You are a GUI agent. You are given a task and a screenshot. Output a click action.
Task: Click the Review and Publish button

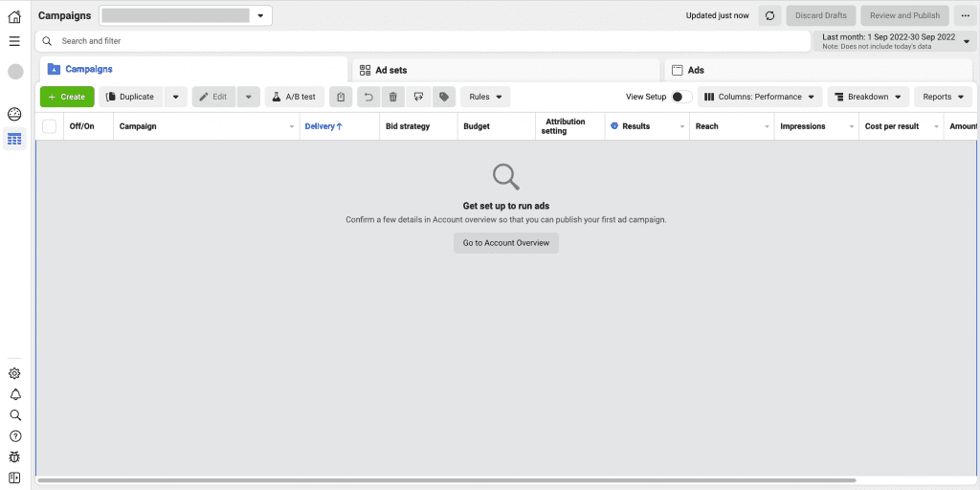[904, 15]
